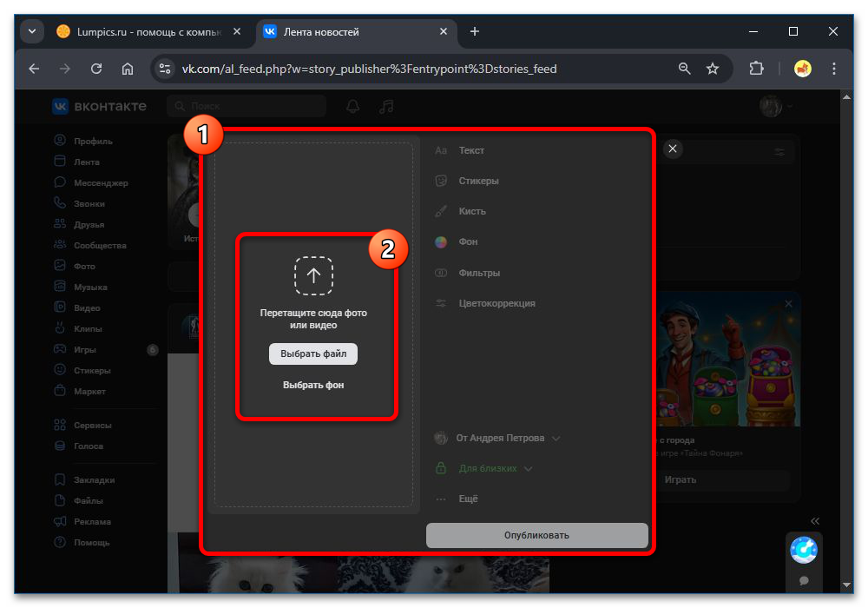Click the 'Выбрать фон' link
868x608 pixels.
313,385
